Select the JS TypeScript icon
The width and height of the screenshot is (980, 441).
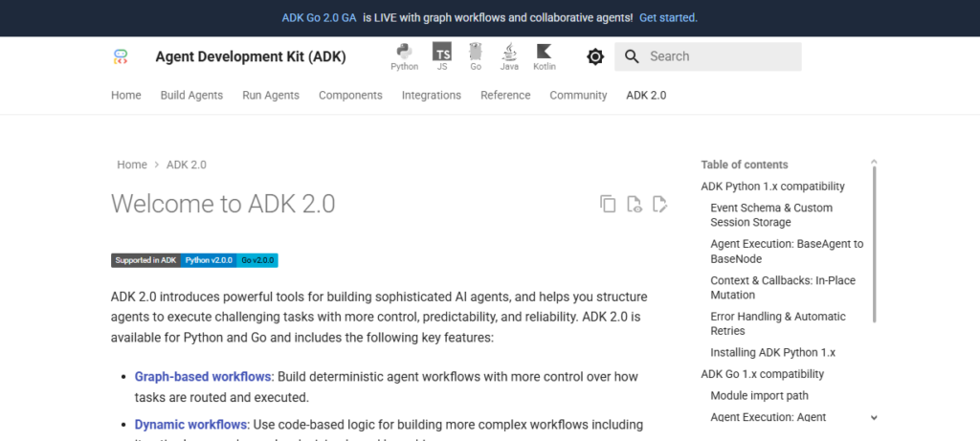(442, 56)
